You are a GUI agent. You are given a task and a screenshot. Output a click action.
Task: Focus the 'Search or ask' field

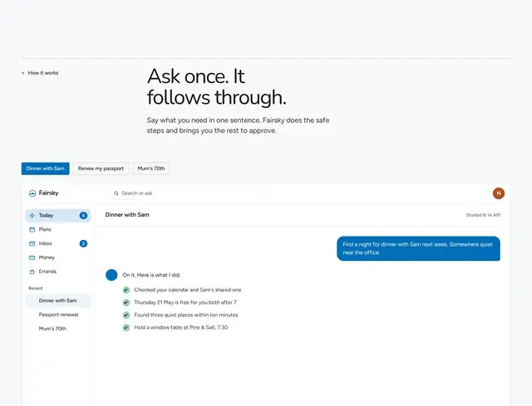coord(186,193)
